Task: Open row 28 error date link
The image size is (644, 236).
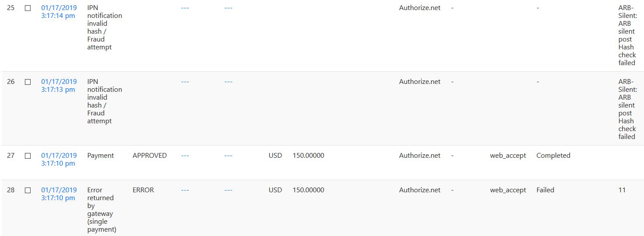Action: (59, 194)
